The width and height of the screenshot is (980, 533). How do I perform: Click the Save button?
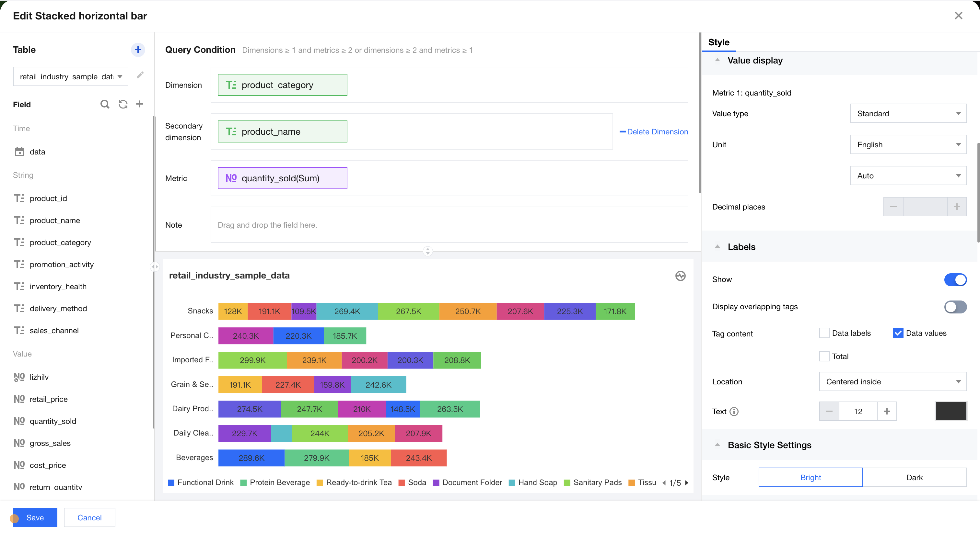(35, 517)
